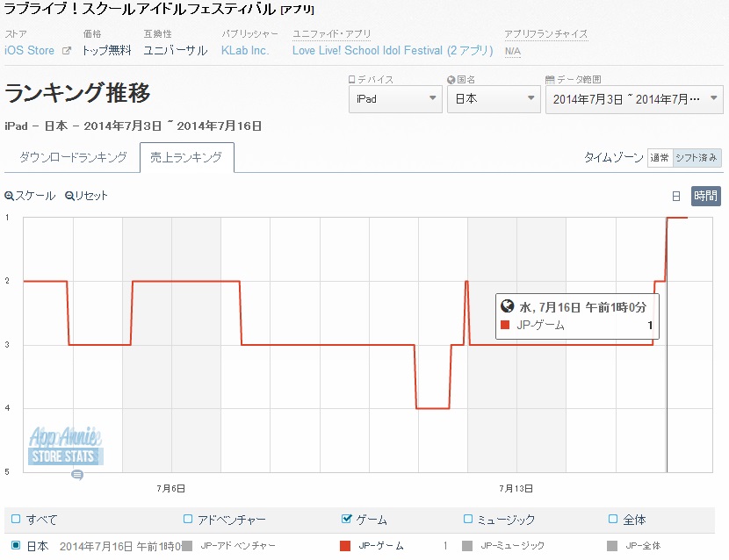Click the アプリフランチャイズ column label

(546, 34)
